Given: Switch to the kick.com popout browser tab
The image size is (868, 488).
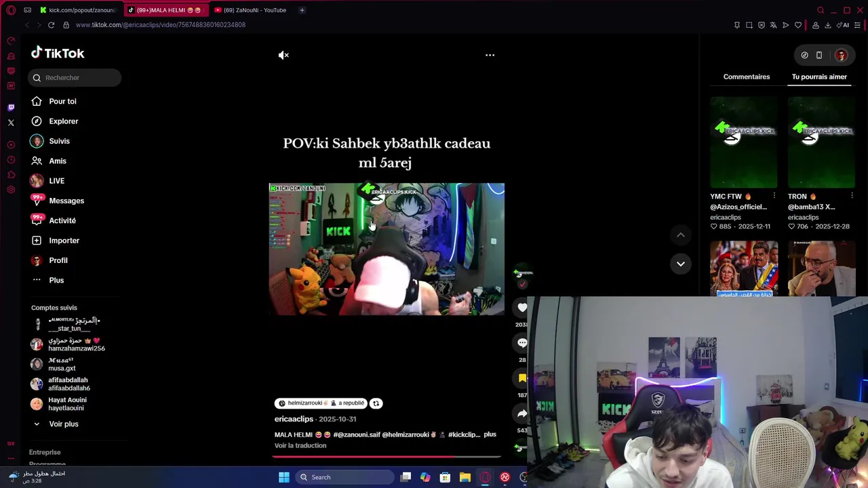Looking at the screenshot, I should point(79,10).
